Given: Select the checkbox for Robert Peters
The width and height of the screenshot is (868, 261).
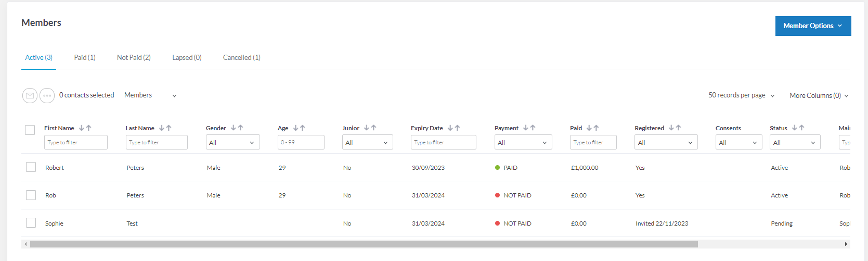Looking at the screenshot, I should (x=31, y=167).
